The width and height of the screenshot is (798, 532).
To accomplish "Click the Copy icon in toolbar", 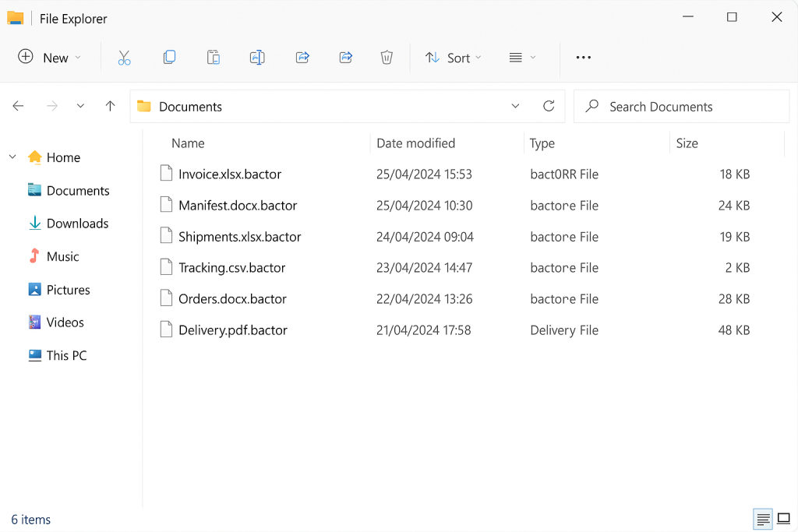I will click(x=169, y=58).
